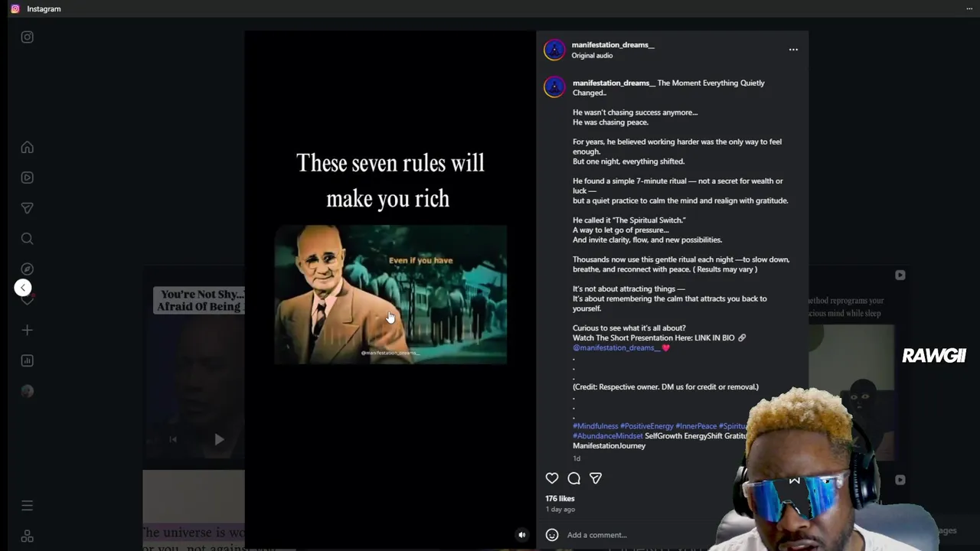This screenshot has height=551, width=980.
Task: Open the dashboard chart icon
Action: coord(27,360)
